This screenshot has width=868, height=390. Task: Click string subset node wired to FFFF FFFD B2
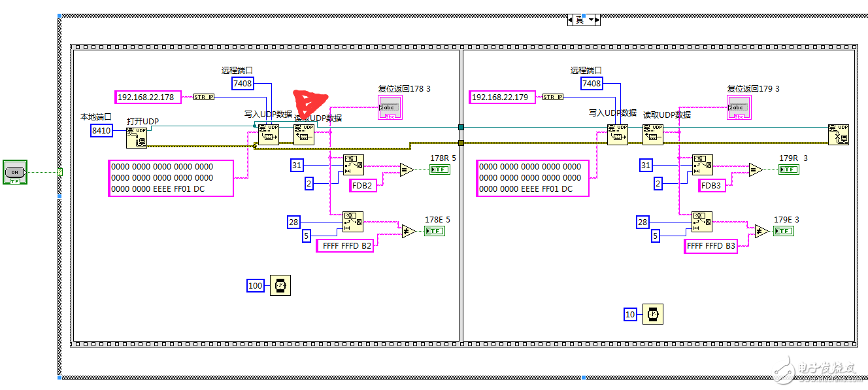click(x=353, y=222)
